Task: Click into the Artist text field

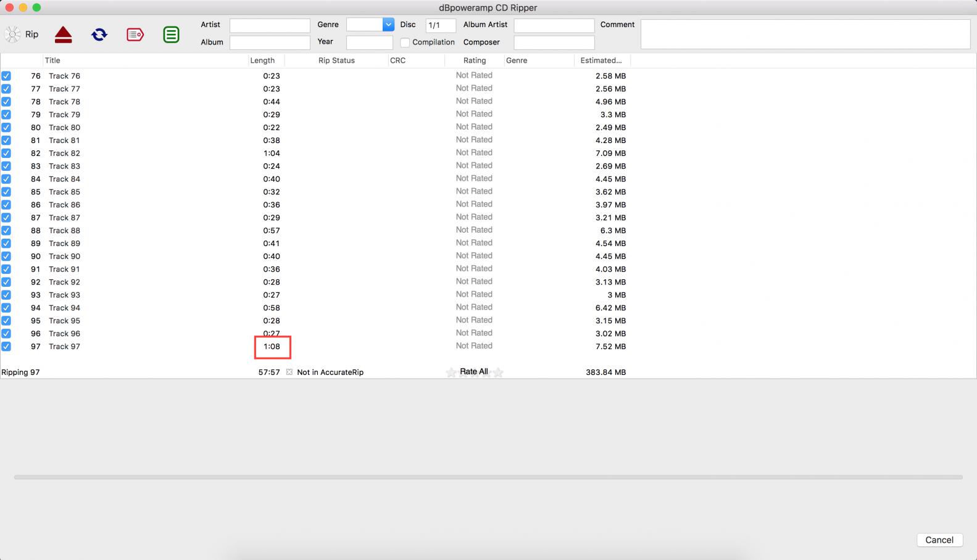Action: point(270,25)
